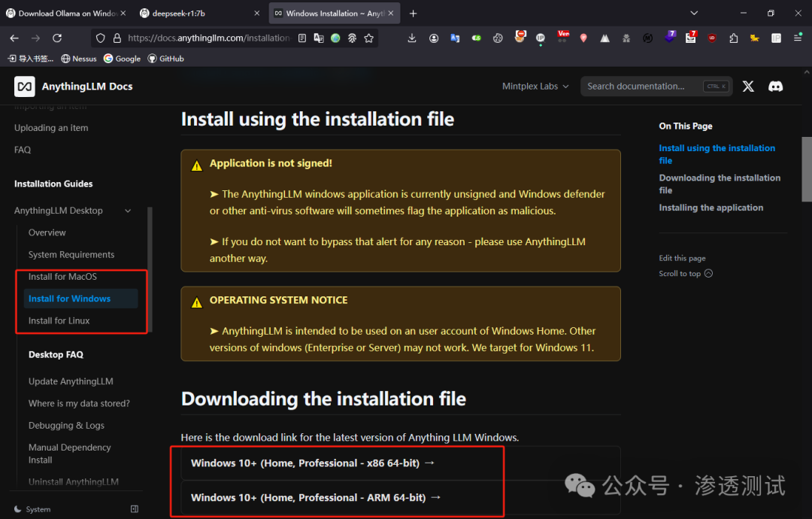
Task: Click the translate page icon in address bar
Action: [x=319, y=38]
